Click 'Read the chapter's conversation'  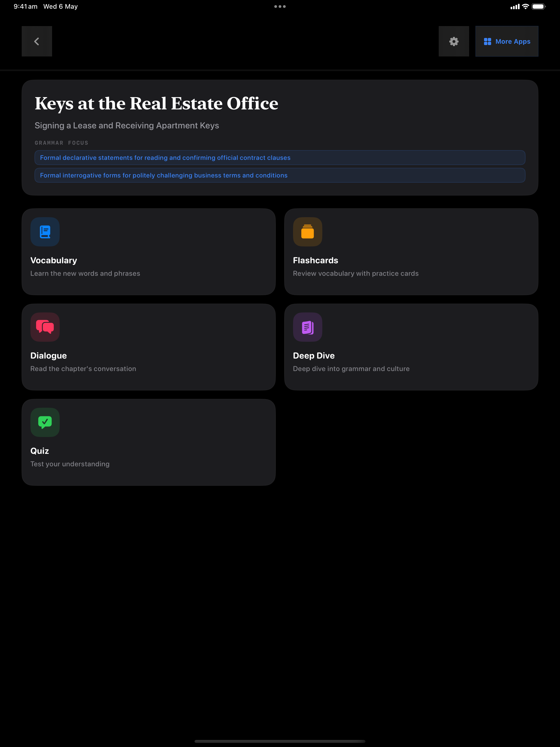(83, 369)
